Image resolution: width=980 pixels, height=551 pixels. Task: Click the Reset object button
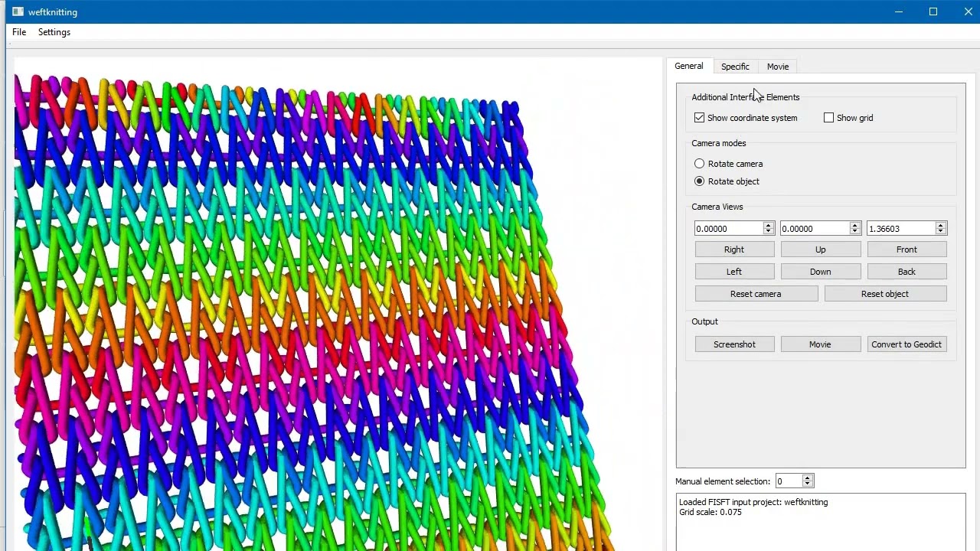[x=885, y=294]
